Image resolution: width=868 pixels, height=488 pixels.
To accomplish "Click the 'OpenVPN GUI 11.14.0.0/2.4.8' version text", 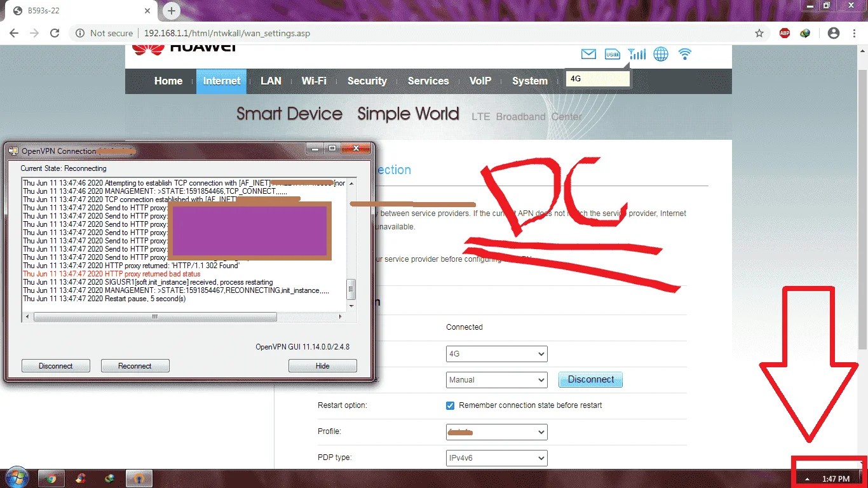I will click(302, 347).
